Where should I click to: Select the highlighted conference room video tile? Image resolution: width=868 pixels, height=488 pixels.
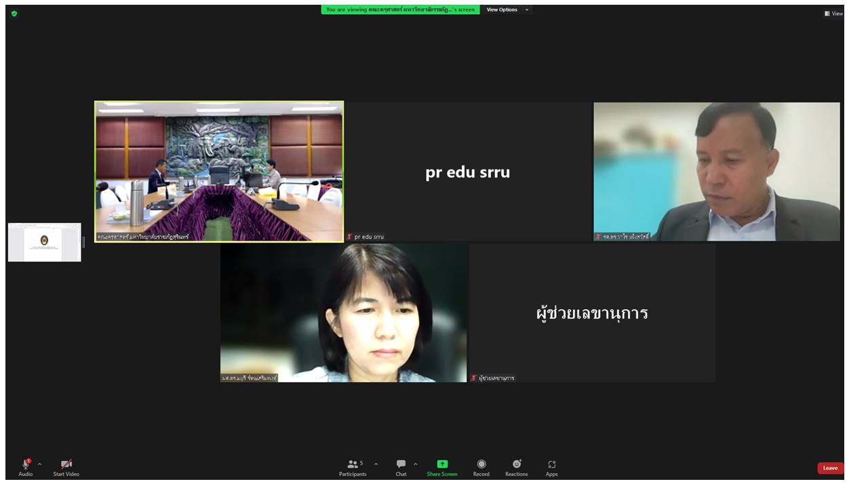tap(219, 171)
